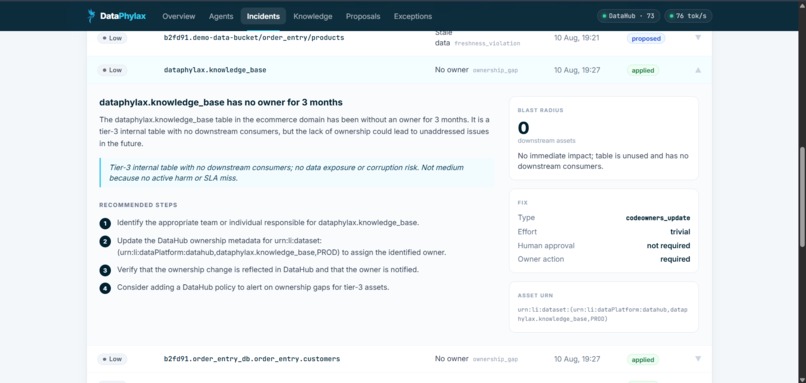806x383 pixels.
Task: Navigate to the Exceptions tab
Action: 413,16
